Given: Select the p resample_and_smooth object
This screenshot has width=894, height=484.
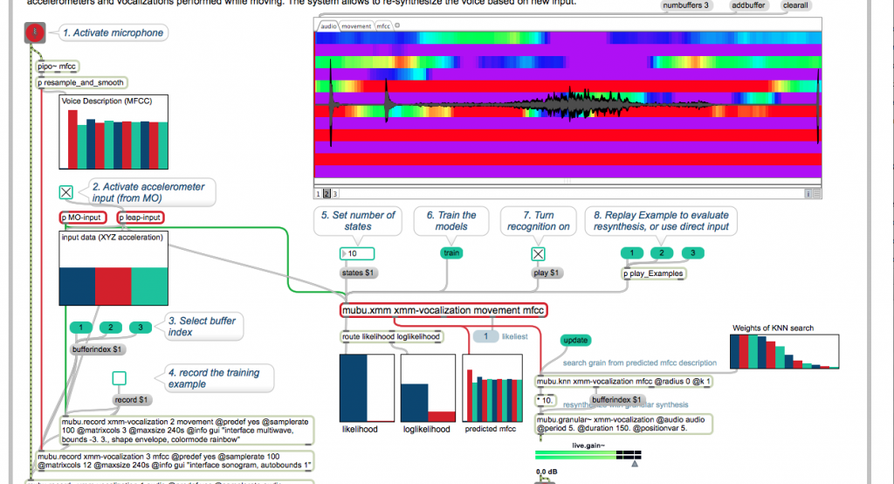Looking at the screenshot, I should (80, 83).
